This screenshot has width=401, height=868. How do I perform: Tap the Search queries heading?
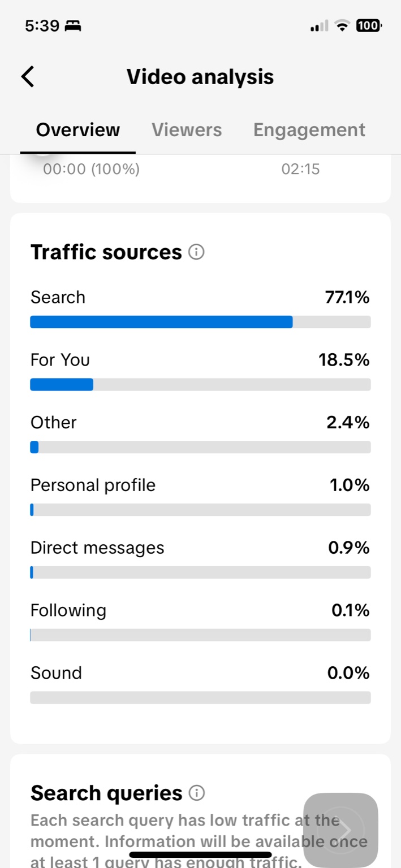pos(106,793)
